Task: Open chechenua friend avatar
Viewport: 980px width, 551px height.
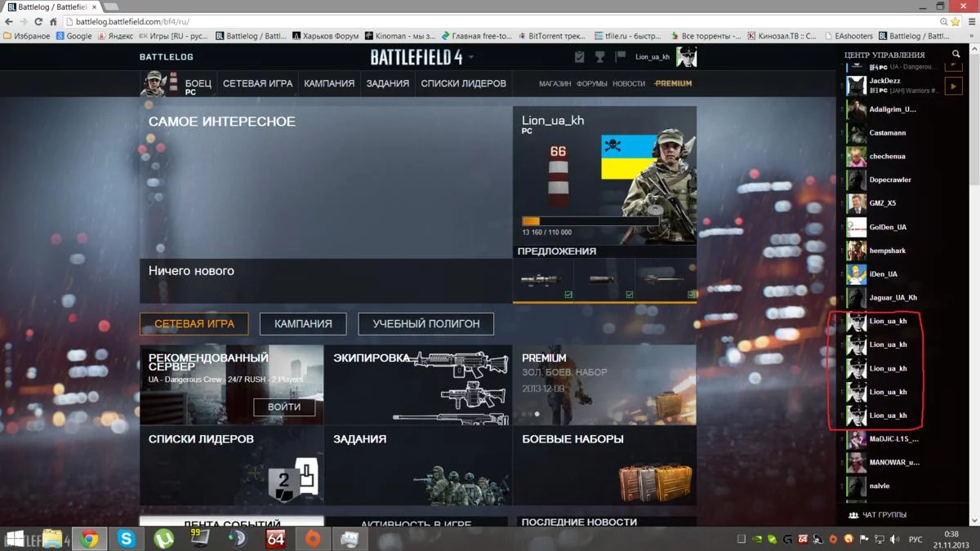Action: [856, 157]
